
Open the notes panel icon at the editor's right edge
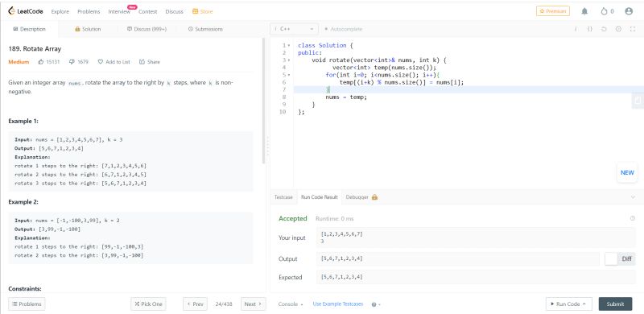638,101
